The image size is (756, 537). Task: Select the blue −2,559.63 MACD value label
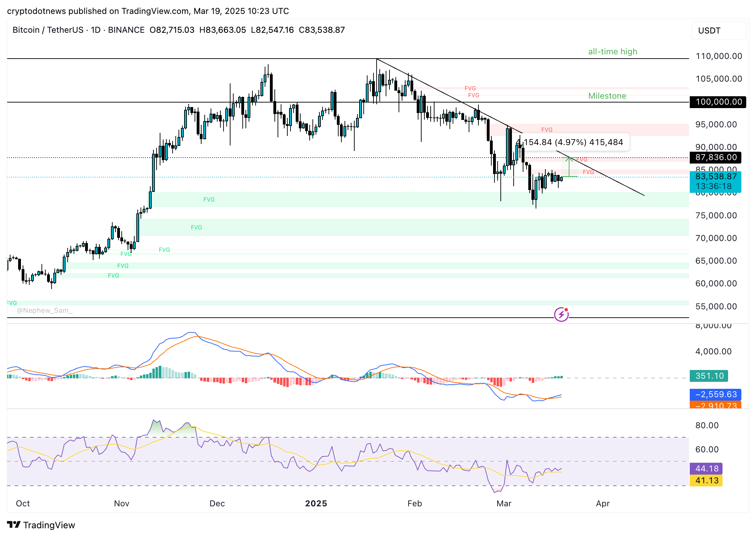click(x=716, y=394)
